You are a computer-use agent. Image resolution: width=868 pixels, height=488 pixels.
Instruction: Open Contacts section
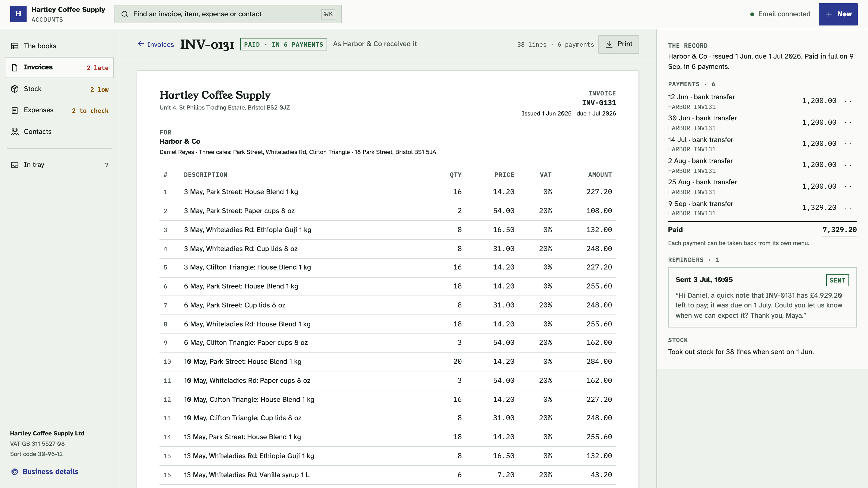(59, 132)
